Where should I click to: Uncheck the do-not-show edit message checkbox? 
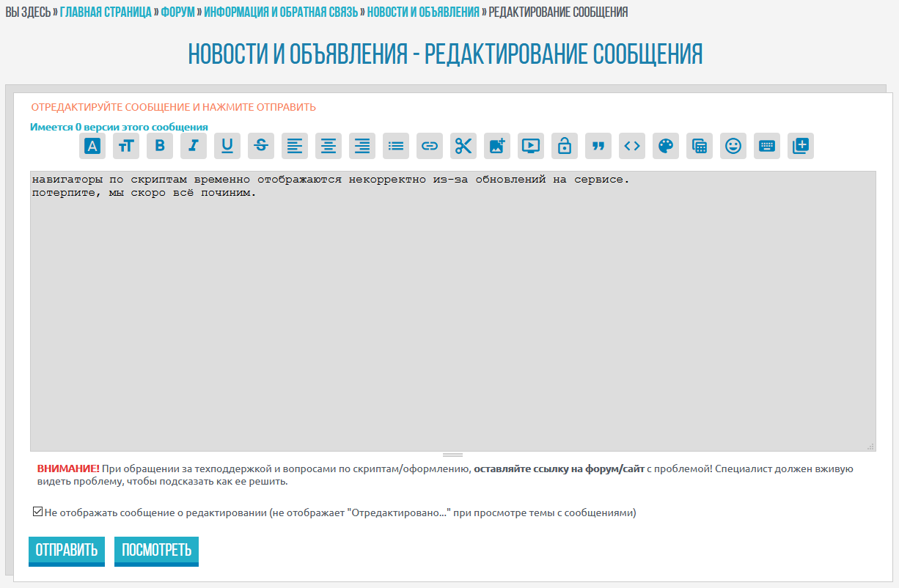coord(37,512)
